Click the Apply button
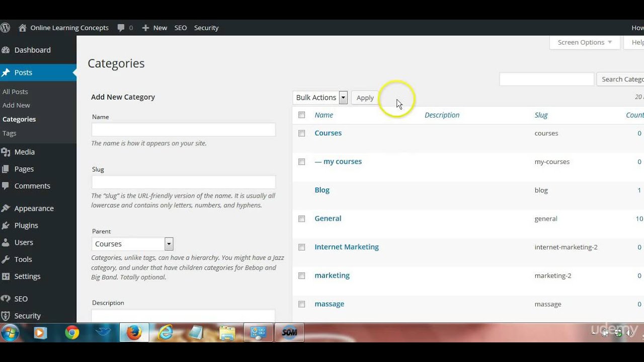This screenshot has width=644, height=362. (x=365, y=98)
